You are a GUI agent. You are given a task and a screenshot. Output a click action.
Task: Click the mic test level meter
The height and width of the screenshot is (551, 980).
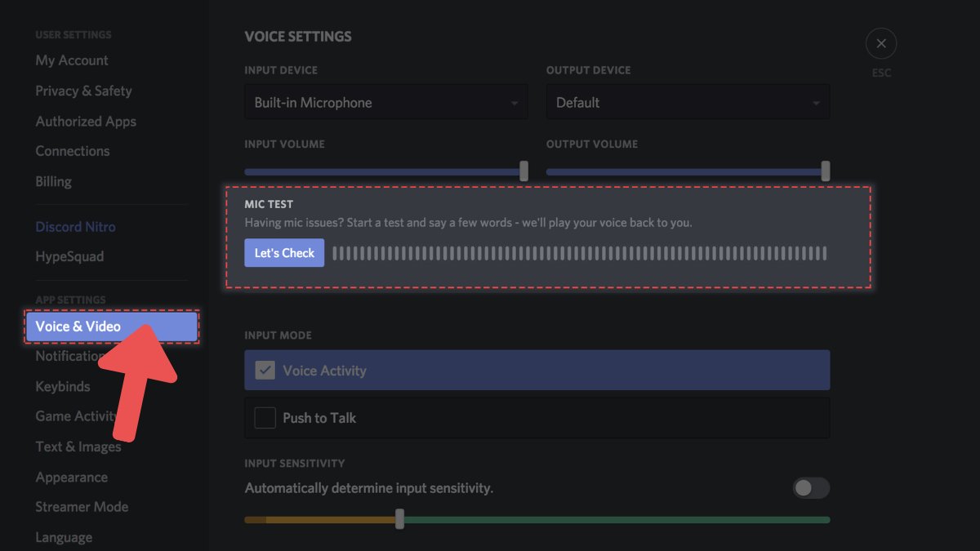click(579, 253)
